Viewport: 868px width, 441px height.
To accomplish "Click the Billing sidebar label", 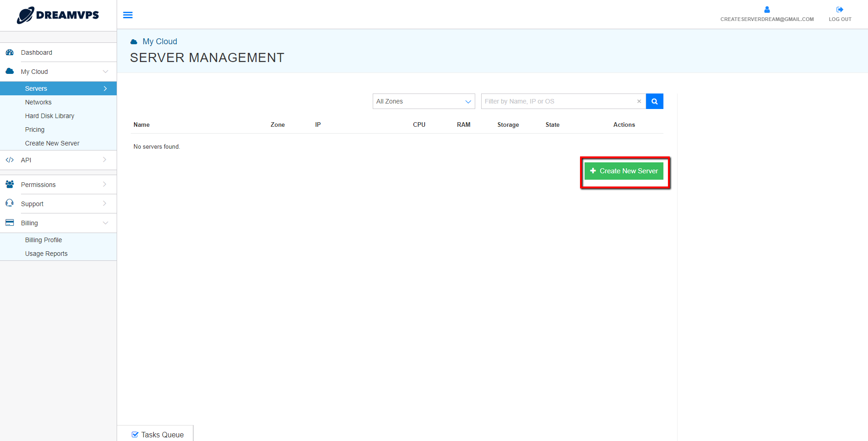I will (x=29, y=223).
